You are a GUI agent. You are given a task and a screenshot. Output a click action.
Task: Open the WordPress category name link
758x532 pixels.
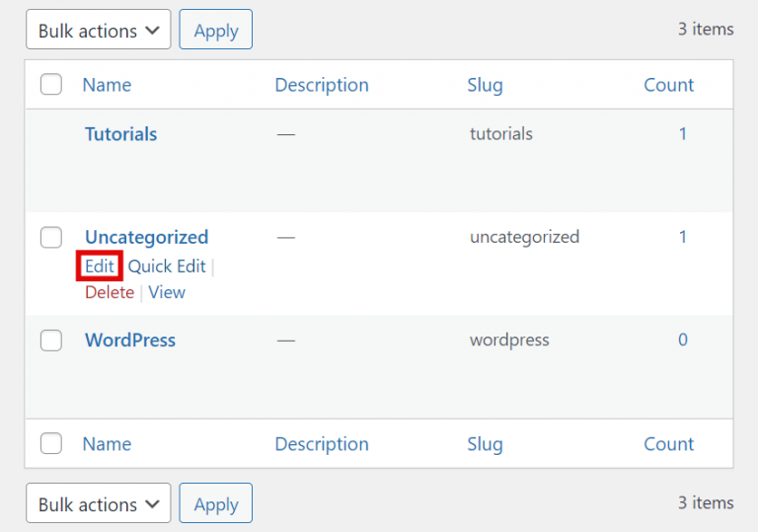click(130, 340)
